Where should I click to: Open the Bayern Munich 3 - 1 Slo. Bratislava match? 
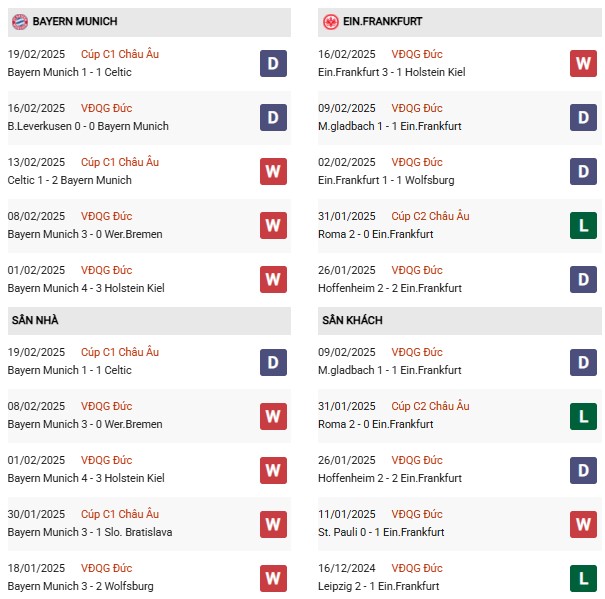pos(90,532)
